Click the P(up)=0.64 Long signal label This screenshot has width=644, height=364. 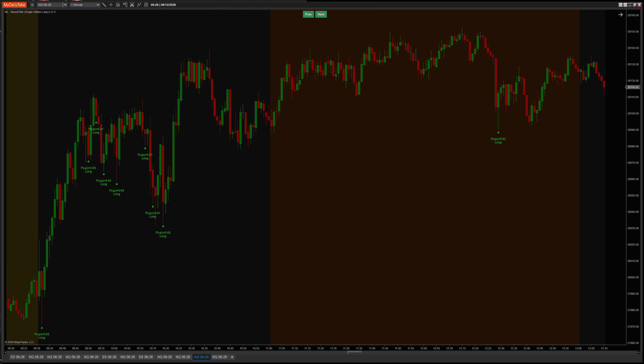117,192
